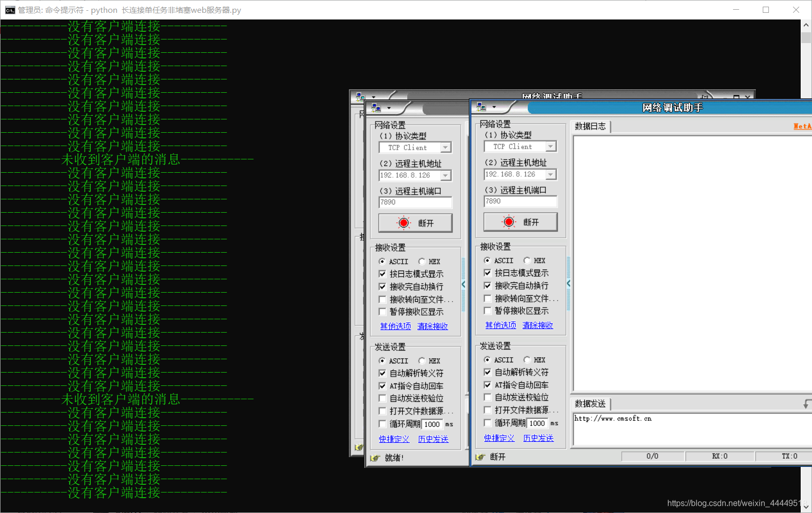Click 清除接收 link in the front window
Viewport: 812px width, 513px height.
[x=538, y=325]
